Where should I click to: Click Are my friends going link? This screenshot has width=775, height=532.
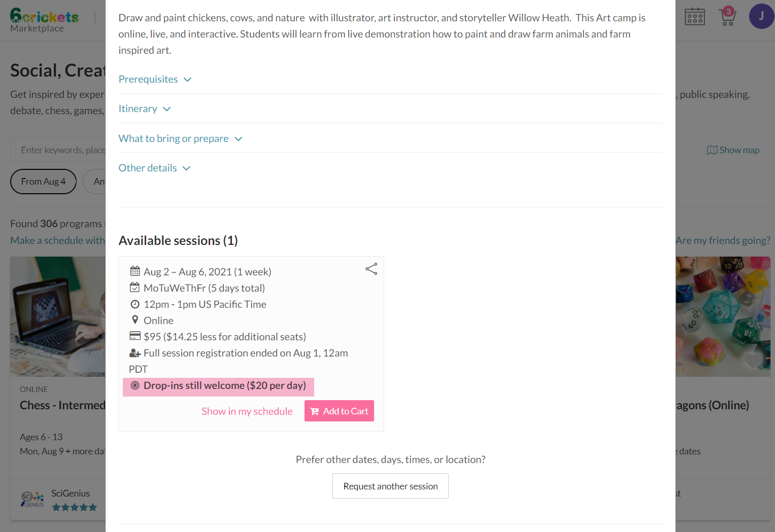[722, 240]
